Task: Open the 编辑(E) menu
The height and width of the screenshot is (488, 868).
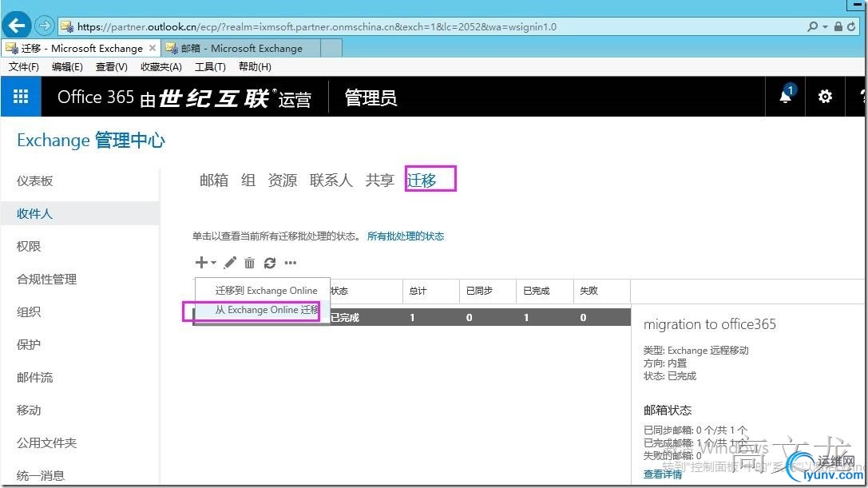Action: pyautogui.click(x=67, y=67)
